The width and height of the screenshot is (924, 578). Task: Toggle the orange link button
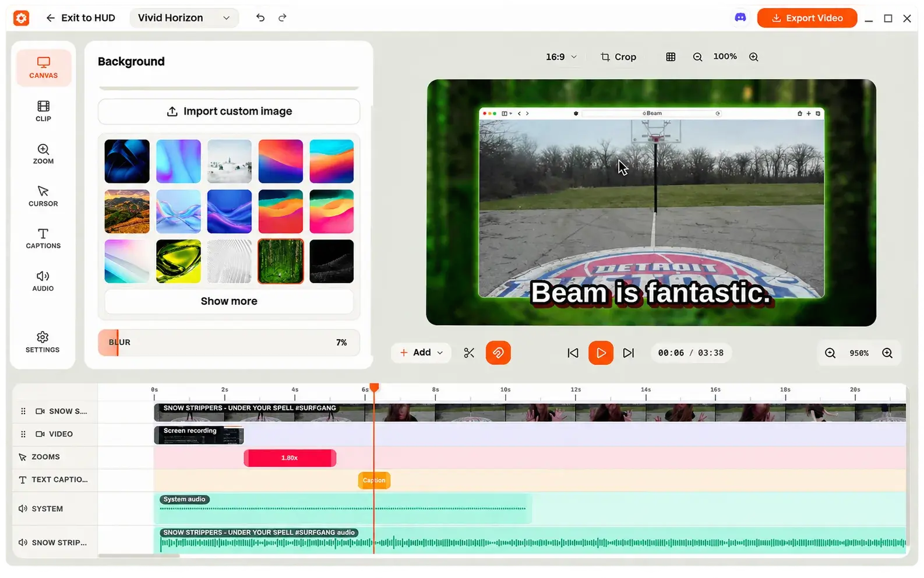pos(498,353)
